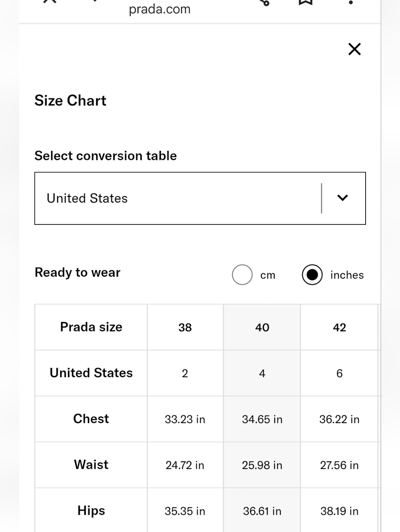Click the Select conversion table label

click(x=106, y=156)
